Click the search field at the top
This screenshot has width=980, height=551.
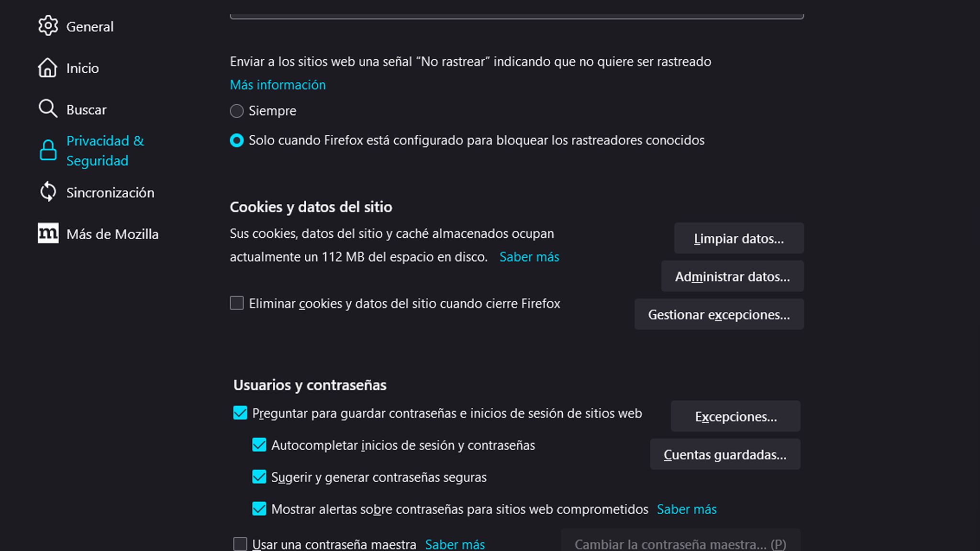click(517, 10)
